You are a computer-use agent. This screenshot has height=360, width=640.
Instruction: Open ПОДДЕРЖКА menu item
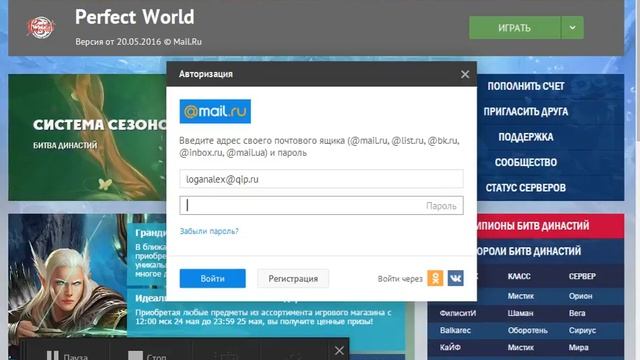[x=526, y=137]
